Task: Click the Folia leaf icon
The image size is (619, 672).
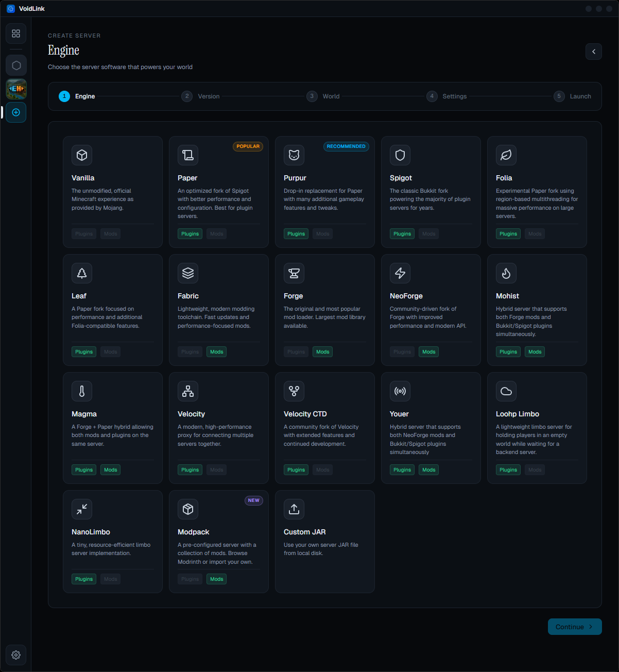Action: pos(506,155)
